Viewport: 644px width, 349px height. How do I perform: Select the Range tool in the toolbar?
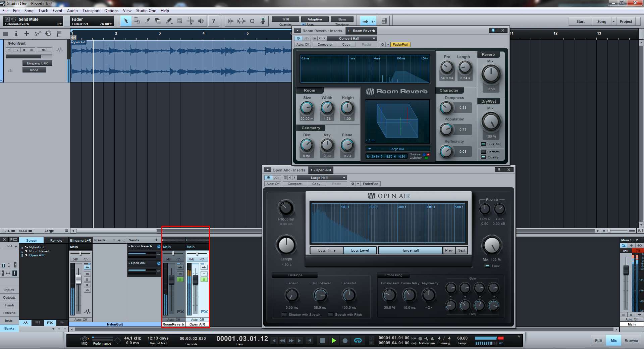click(137, 21)
